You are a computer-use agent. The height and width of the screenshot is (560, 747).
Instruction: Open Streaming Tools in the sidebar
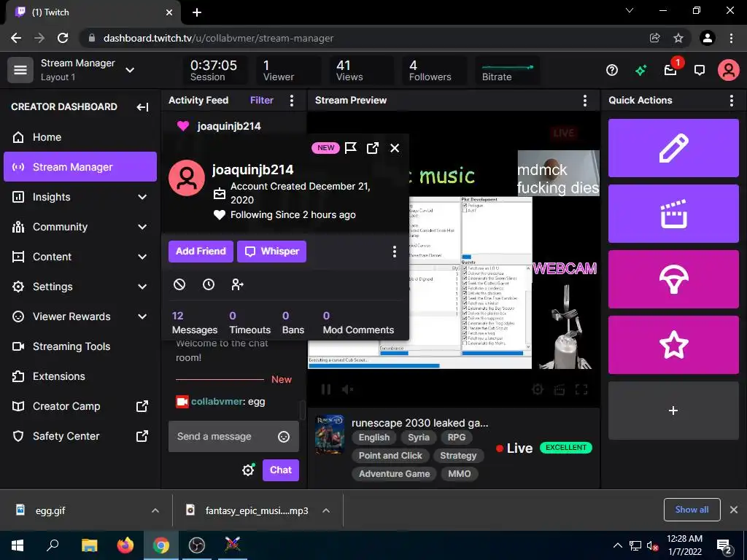pos(80,346)
